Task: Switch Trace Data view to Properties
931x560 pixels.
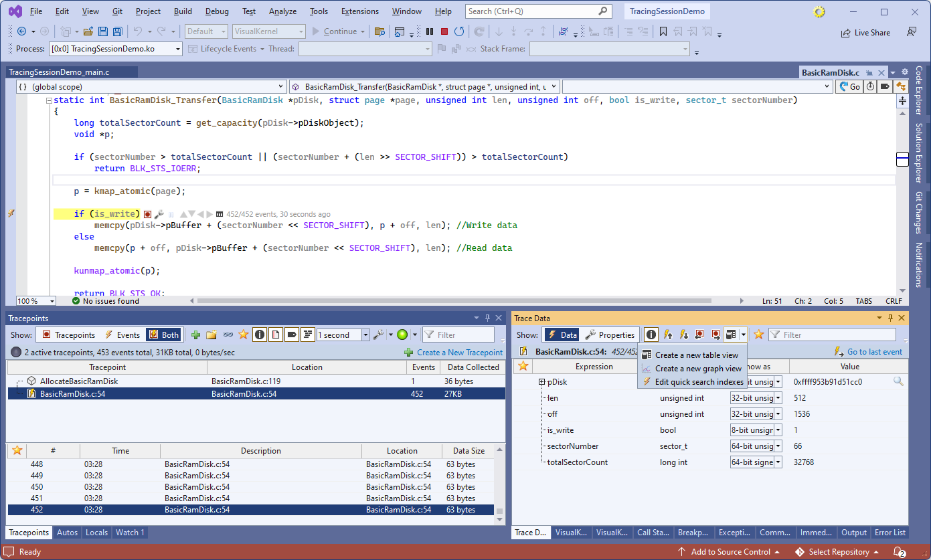Action: pos(610,335)
